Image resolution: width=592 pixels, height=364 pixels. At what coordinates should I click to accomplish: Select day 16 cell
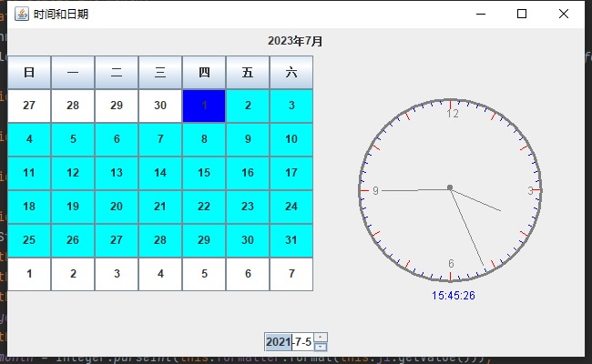pyautogui.click(x=248, y=173)
